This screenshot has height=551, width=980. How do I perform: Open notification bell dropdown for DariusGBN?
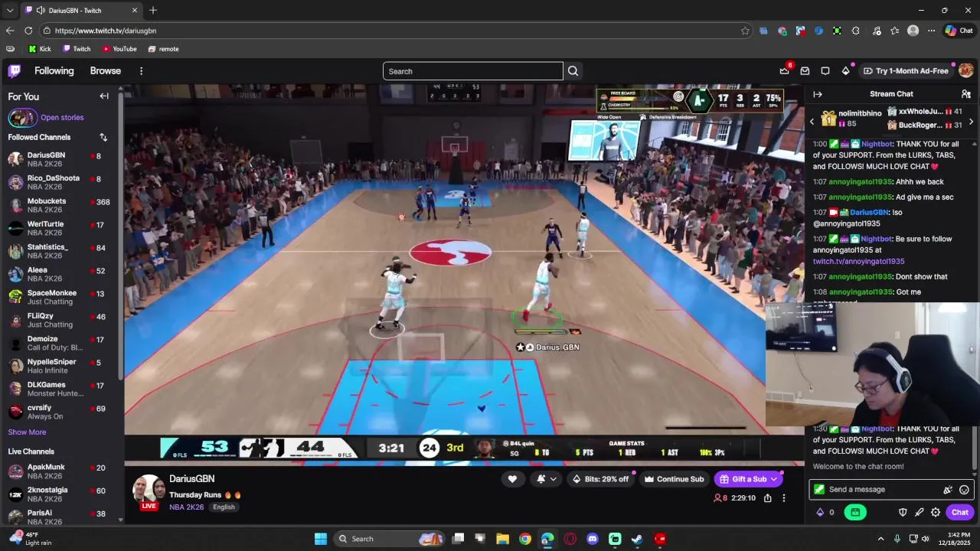pyautogui.click(x=546, y=479)
